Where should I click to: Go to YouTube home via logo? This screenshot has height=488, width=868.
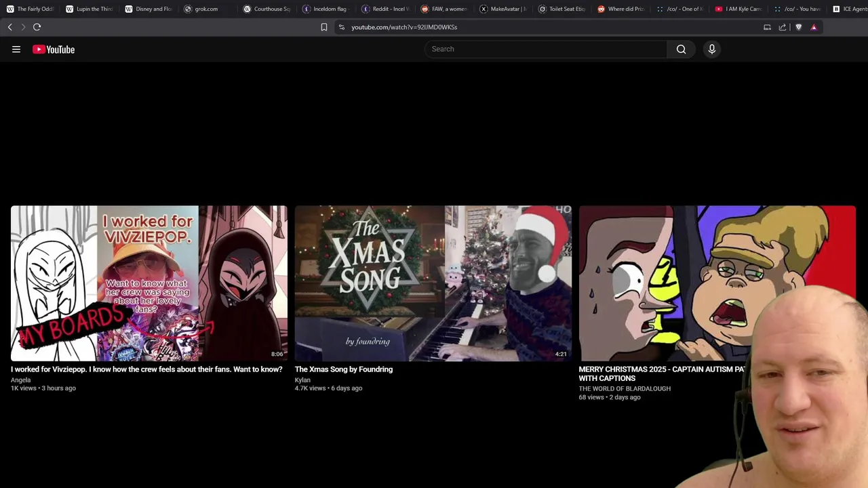(54, 49)
